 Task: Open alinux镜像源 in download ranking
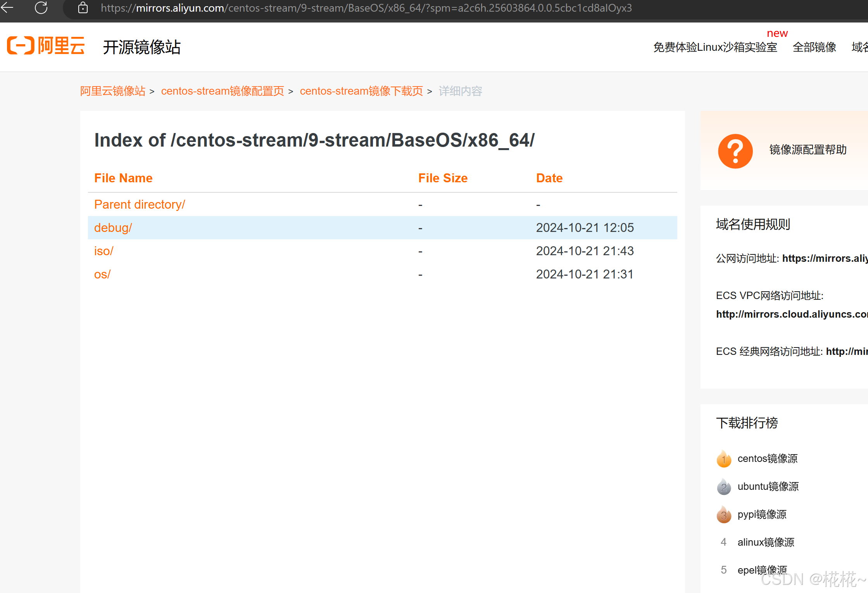(x=766, y=543)
